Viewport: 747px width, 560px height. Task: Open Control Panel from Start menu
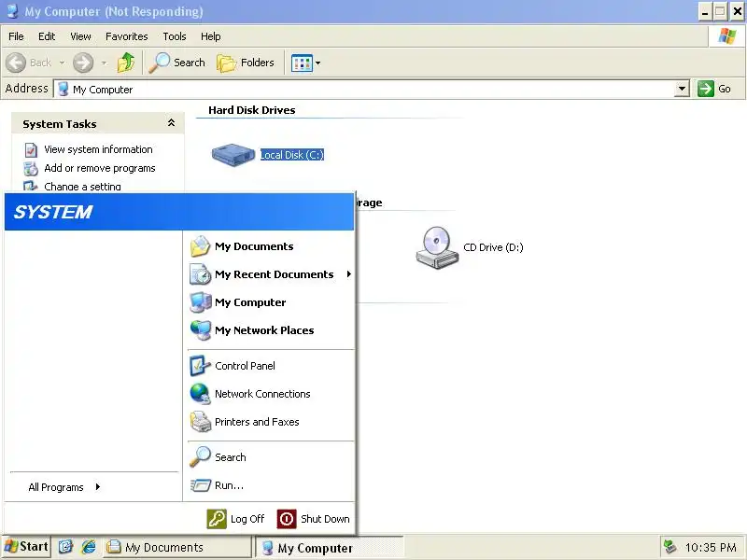pos(271,366)
